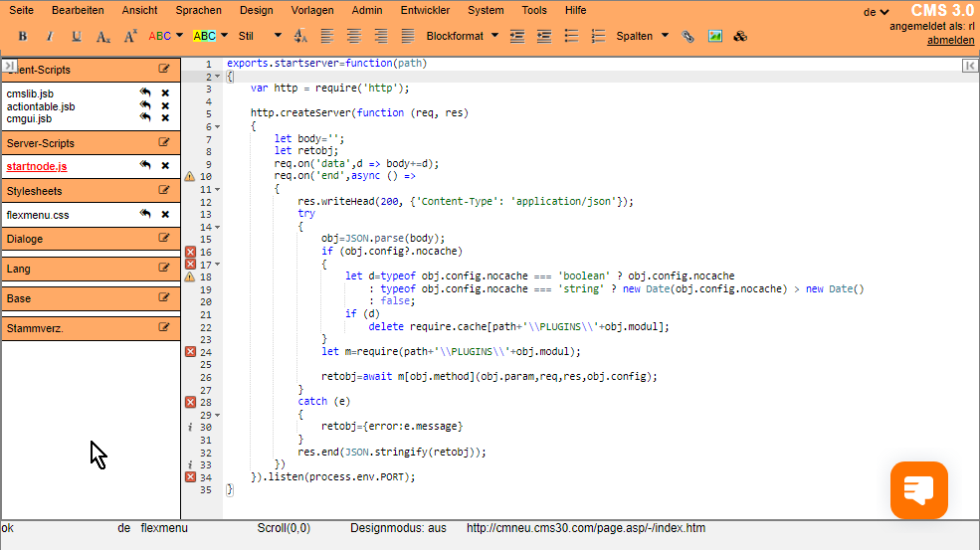Edit the Server-Scripts section

pos(164,143)
